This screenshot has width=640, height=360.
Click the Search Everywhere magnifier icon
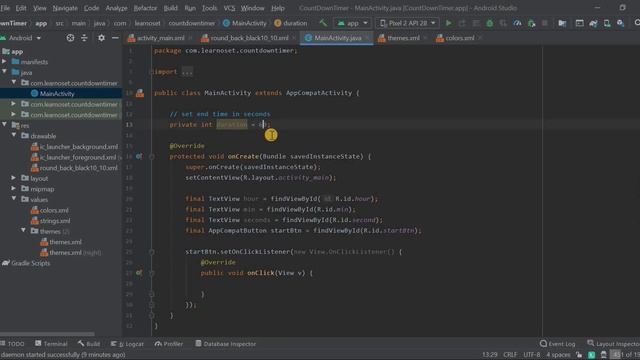pos(637,23)
